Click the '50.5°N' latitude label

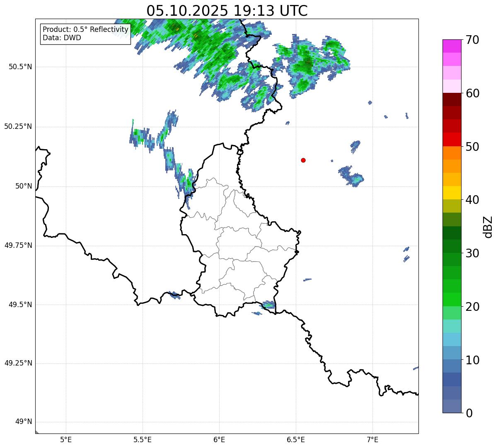[x=20, y=67]
